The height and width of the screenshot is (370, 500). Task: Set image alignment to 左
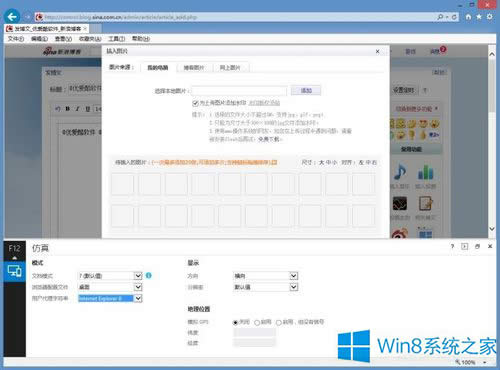coord(361,163)
